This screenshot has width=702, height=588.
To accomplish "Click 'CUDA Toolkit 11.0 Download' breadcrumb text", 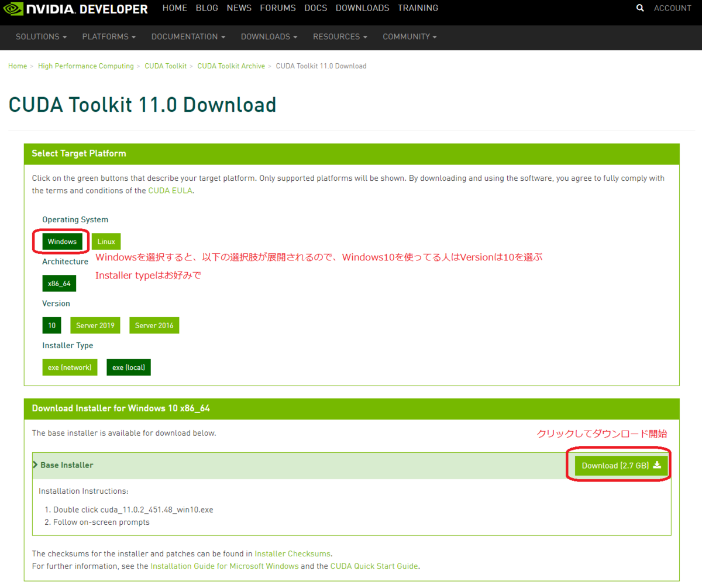I will coord(321,66).
